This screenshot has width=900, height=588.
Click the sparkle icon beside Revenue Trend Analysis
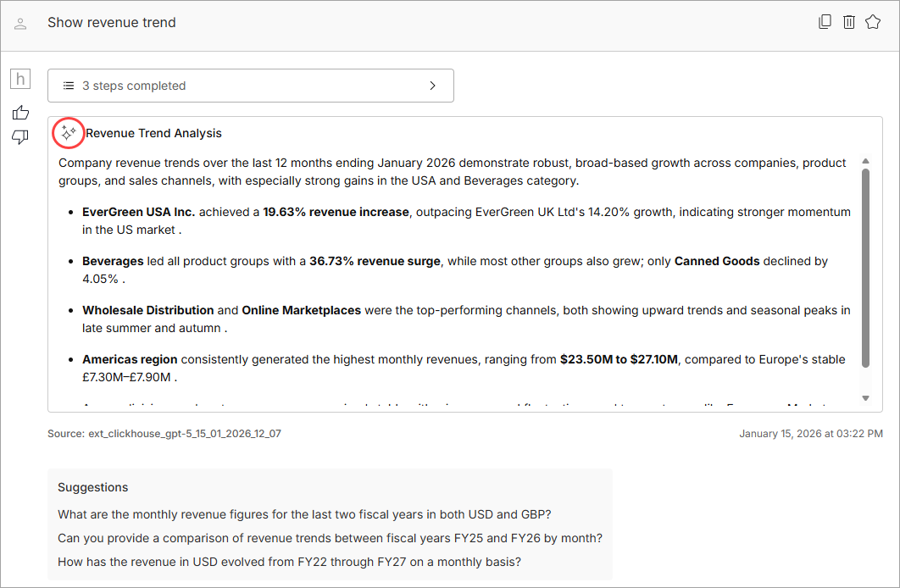(x=69, y=132)
